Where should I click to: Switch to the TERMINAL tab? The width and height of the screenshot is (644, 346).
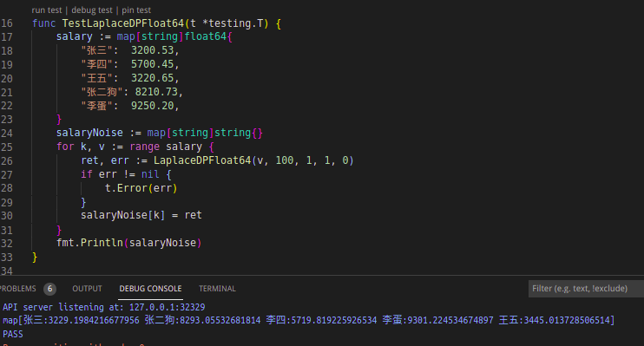[217, 289]
